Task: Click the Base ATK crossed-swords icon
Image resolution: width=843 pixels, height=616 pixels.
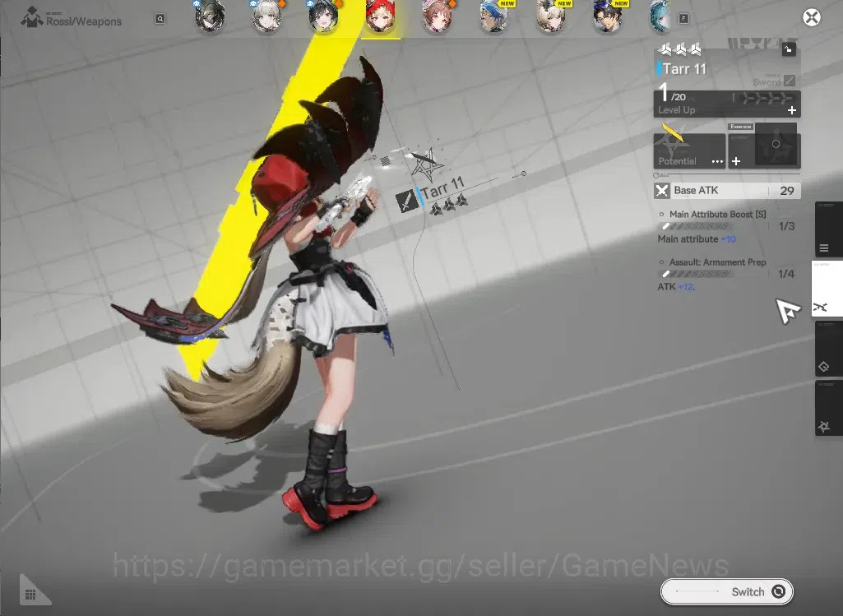Action: [662, 191]
